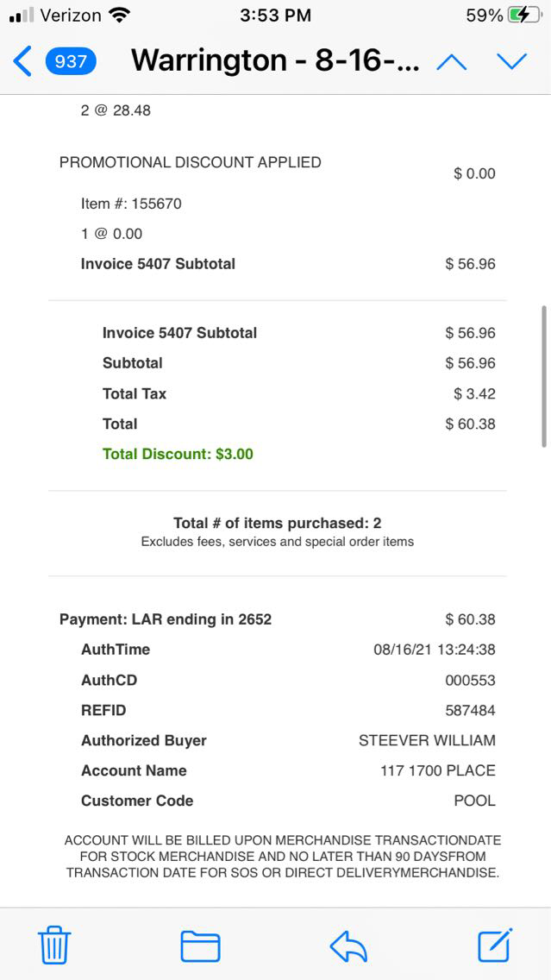Tap the green Total Discount: $3.00 text
Viewport: 551px width, 980px height.
[x=178, y=454]
